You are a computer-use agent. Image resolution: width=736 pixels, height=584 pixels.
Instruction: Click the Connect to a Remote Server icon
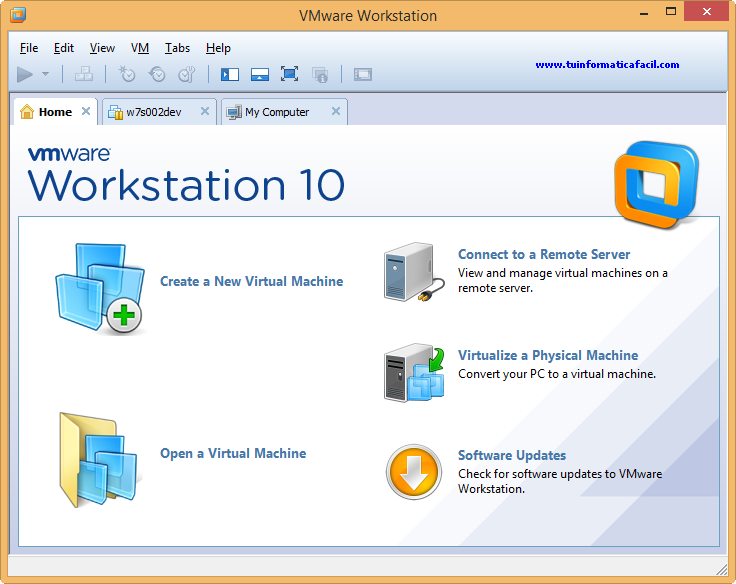(414, 272)
